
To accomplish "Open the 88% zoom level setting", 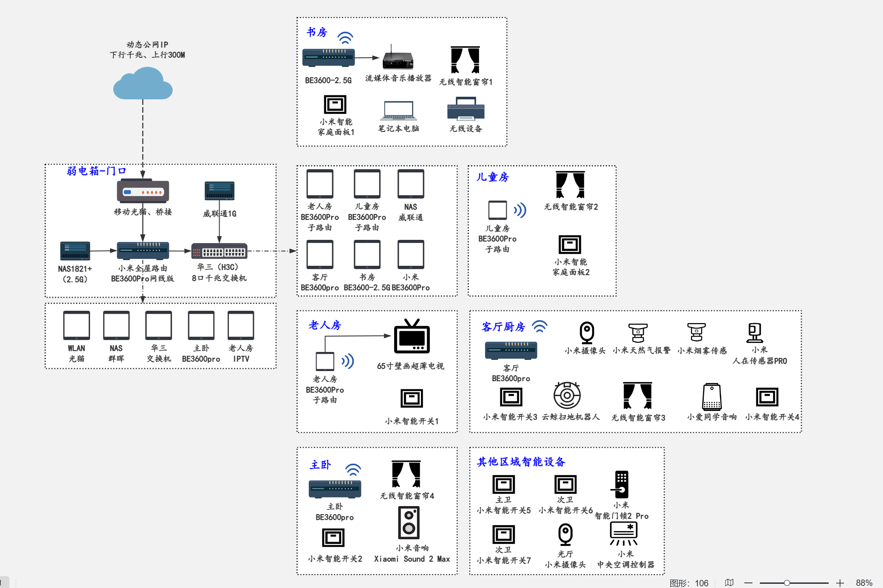I will [863, 583].
